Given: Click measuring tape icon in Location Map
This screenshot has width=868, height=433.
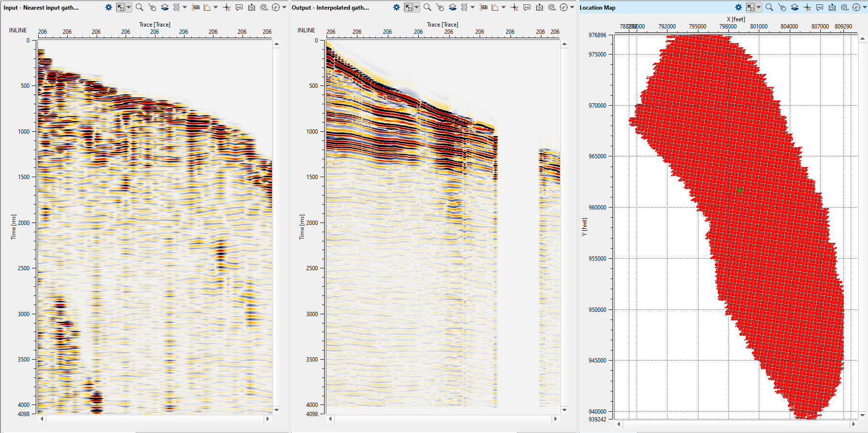Looking at the screenshot, I should point(844,7).
